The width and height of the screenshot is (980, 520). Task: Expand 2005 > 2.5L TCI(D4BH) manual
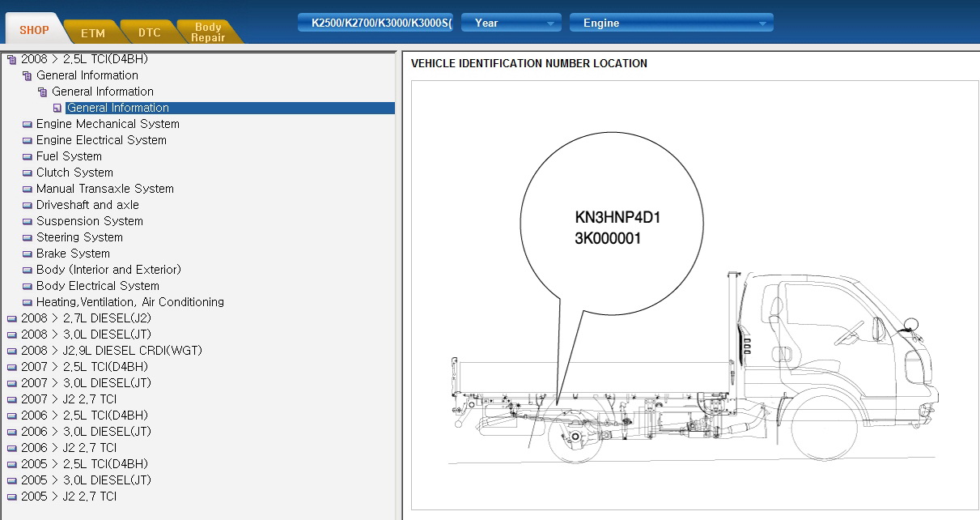pyautogui.click(x=84, y=464)
